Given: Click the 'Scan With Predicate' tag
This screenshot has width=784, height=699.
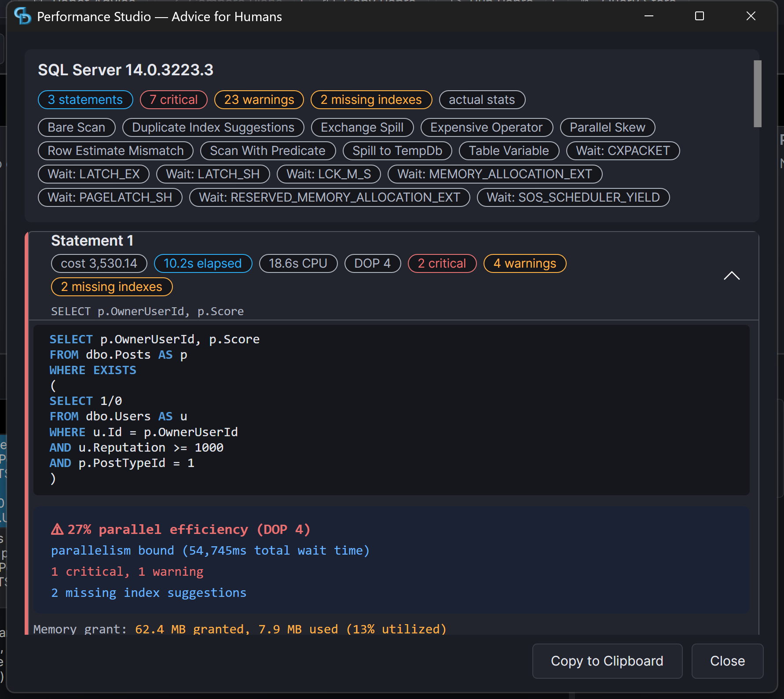Looking at the screenshot, I should [268, 151].
